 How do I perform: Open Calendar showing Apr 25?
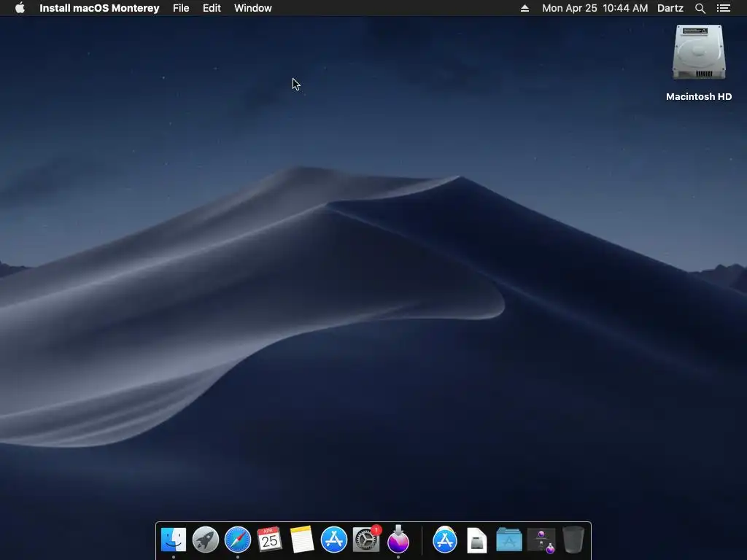click(x=270, y=540)
